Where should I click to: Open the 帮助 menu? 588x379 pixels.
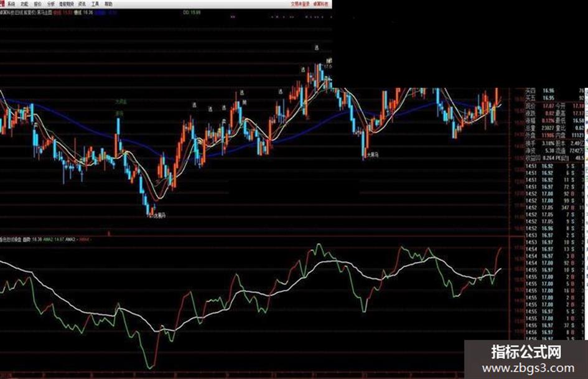(x=108, y=4)
